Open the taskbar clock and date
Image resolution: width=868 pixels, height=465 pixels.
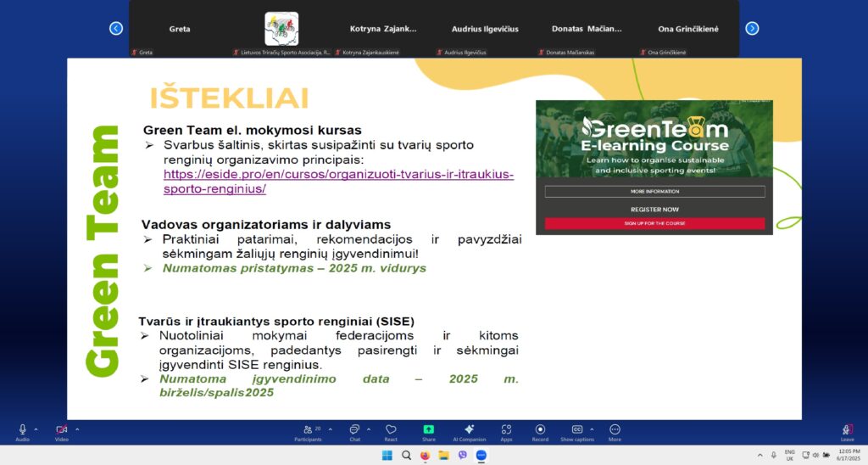(849, 456)
